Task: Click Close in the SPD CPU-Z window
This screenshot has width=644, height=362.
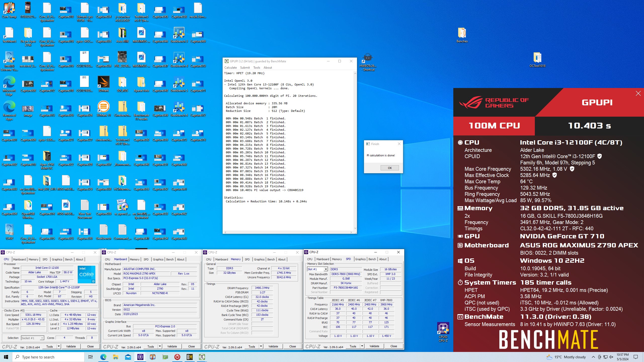Action: click(394, 346)
